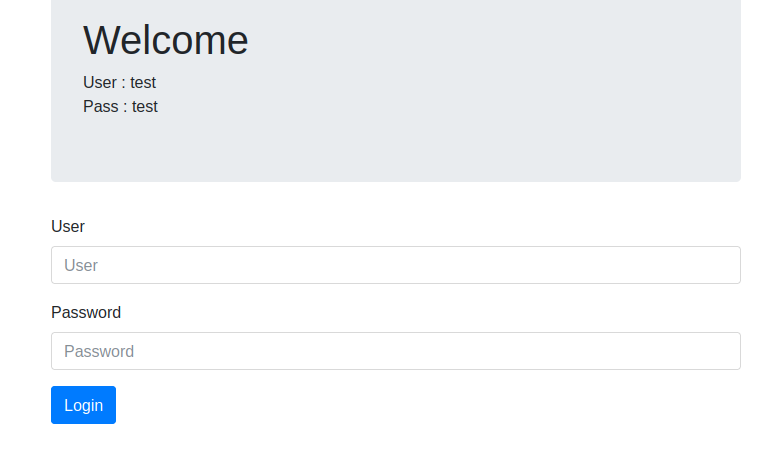Submit the form with Login

[x=83, y=405]
